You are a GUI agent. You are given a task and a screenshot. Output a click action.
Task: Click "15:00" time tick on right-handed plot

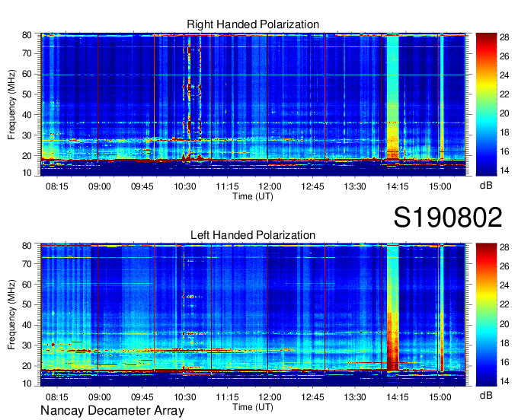tap(440, 186)
